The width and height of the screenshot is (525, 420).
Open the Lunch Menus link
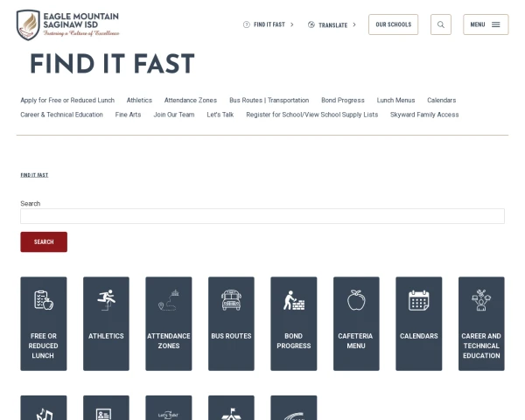pyautogui.click(x=395, y=100)
